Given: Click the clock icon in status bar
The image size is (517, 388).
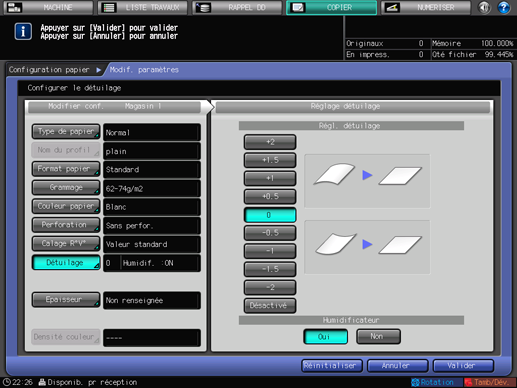Looking at the screenshot, I should pos(6,382).
